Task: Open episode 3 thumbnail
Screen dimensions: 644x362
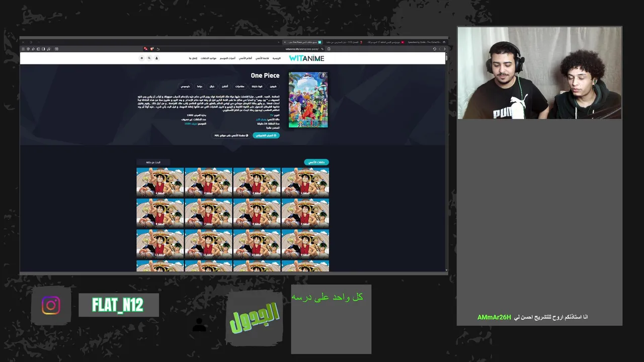Action: [x=208, y=182]
